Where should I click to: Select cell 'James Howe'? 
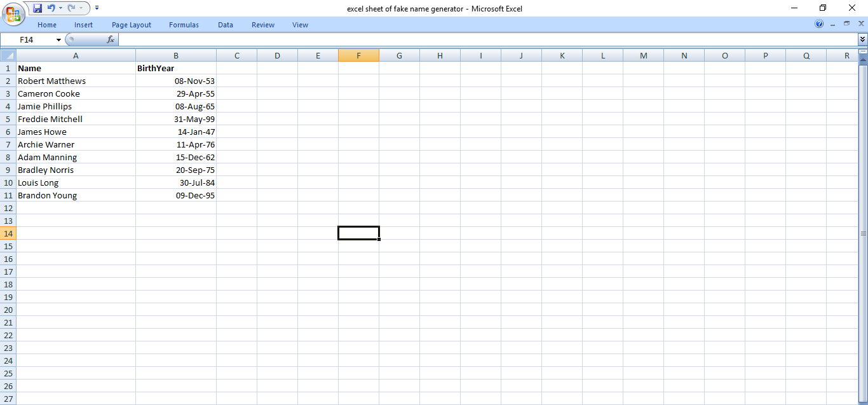76,132
